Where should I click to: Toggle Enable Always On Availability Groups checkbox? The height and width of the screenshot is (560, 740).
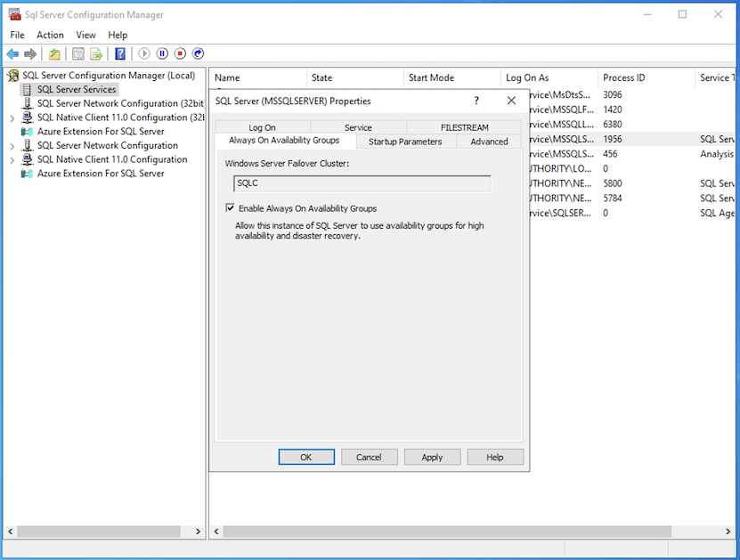(x=231, y=208)
